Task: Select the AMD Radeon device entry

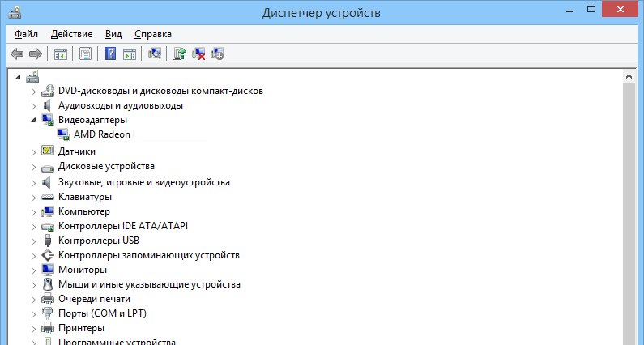Action: point(102,134)
